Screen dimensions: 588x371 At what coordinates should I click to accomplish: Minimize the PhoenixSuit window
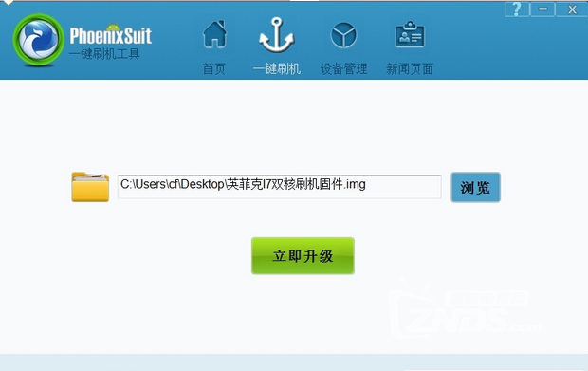(x=542, y=9)
